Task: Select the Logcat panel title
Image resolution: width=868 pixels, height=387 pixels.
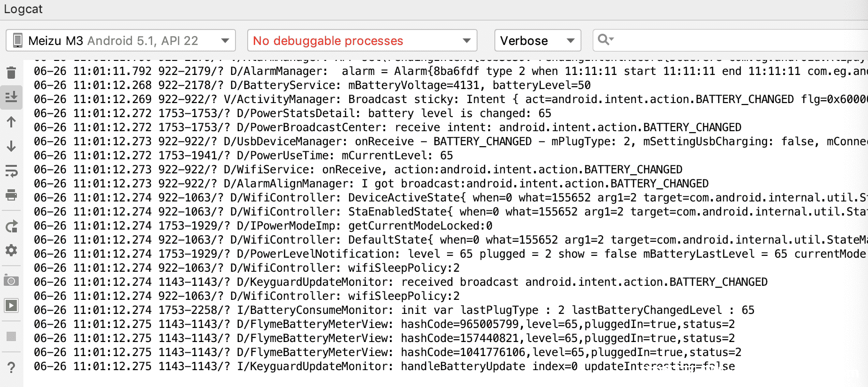Action: pyautogui.click(x=23, y=9)
